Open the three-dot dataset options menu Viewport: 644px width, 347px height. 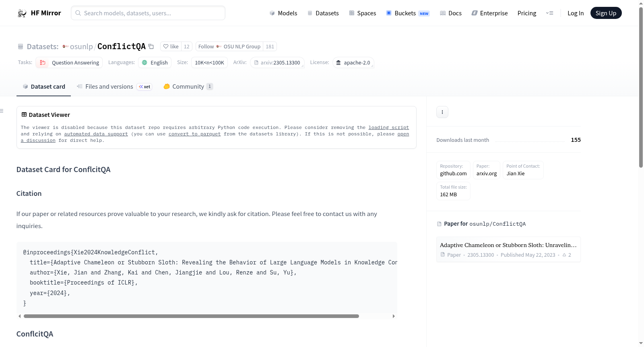click(x=442, y=112)
